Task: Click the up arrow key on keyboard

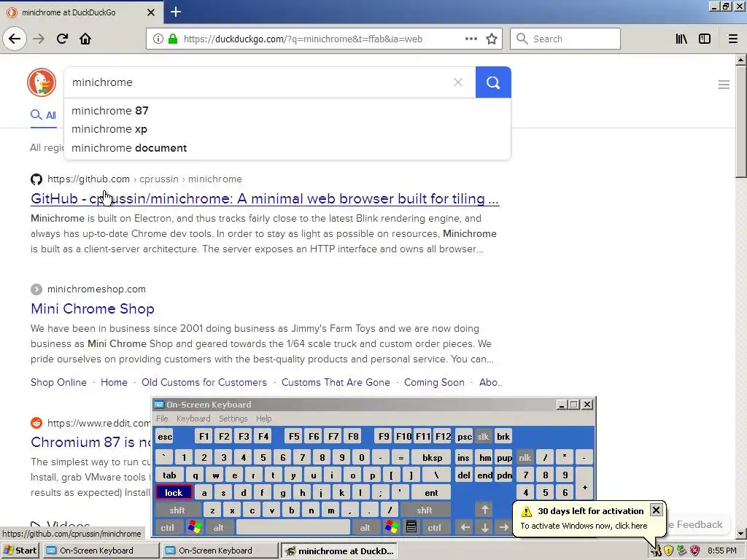Action: [x=484, y=510]
